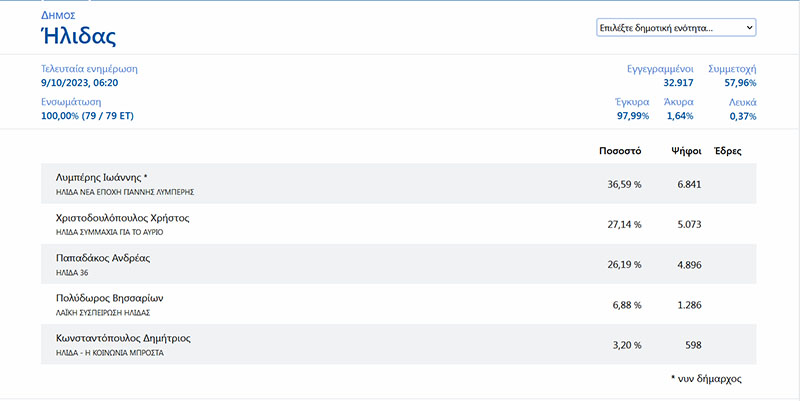Open the Επιλέξτε δημοτική ενότητα dropdown
Screen dimensions: 800x401
[676, 27]
